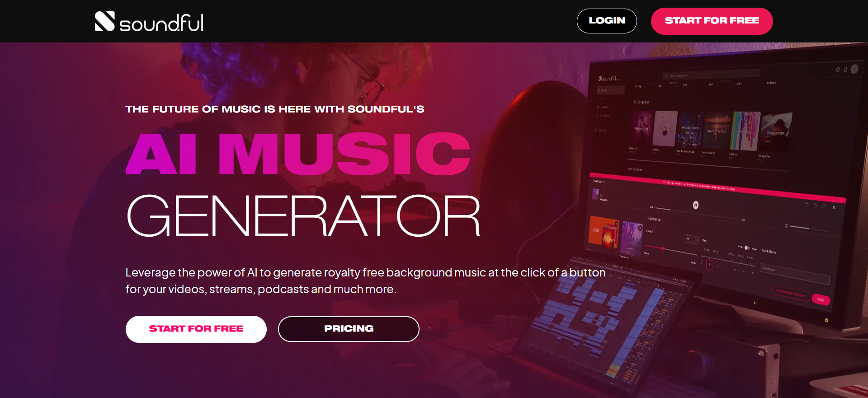The height and width of the screenshot is (398, 868).
Task: Open the Login button
Action: 607,21
